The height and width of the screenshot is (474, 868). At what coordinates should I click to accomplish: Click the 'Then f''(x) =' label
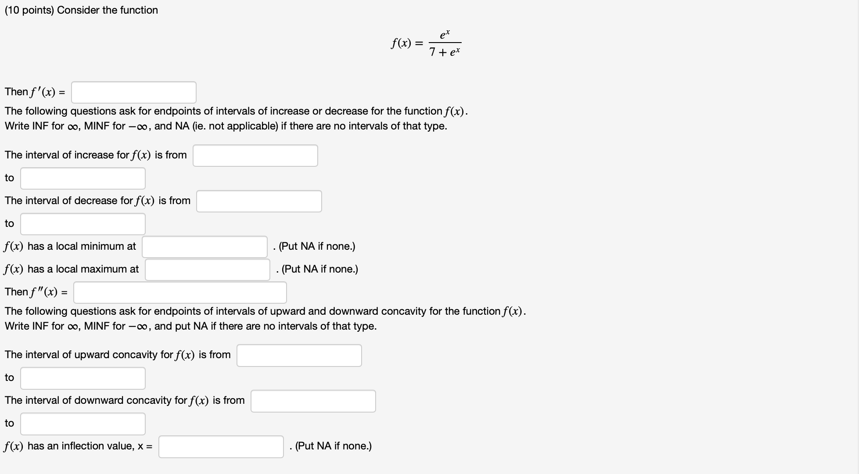pos(36,291)
